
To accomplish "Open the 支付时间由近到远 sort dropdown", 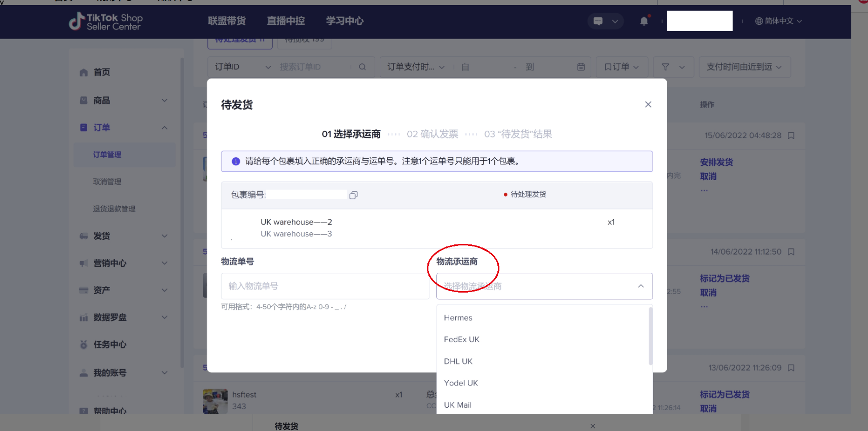I will pos(744,67).
